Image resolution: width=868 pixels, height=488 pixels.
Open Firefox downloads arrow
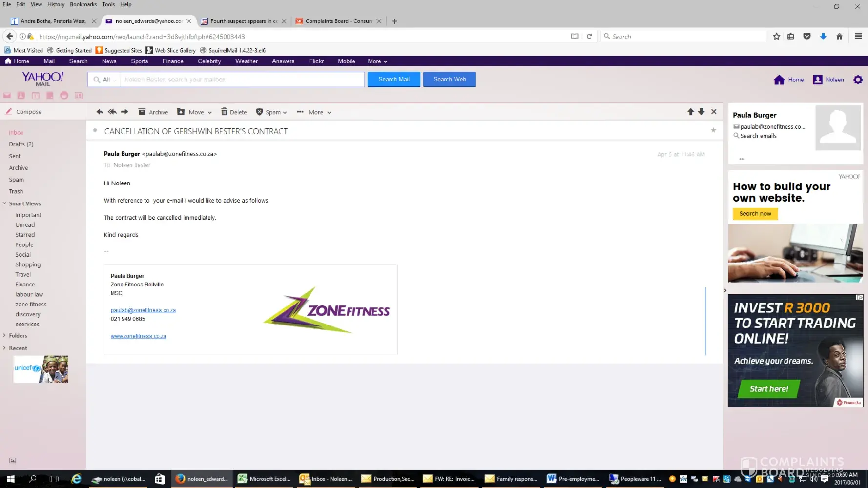[x=823, y=36]
